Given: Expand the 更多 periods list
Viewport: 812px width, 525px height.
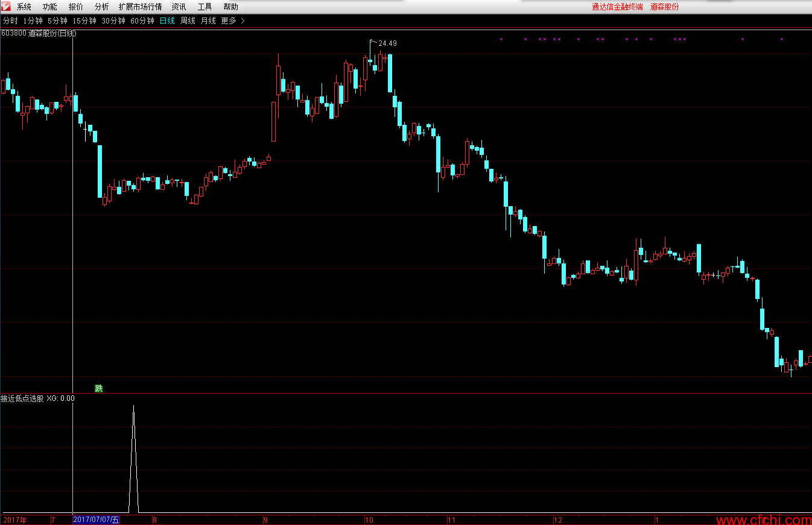Looking at the screenshot, I should point(233,20).
